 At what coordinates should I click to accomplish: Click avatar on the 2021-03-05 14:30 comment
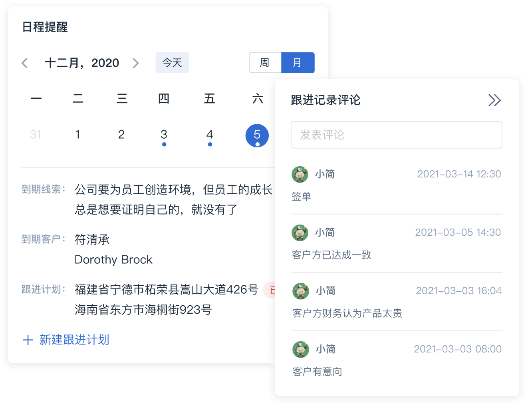coord(300,233)
